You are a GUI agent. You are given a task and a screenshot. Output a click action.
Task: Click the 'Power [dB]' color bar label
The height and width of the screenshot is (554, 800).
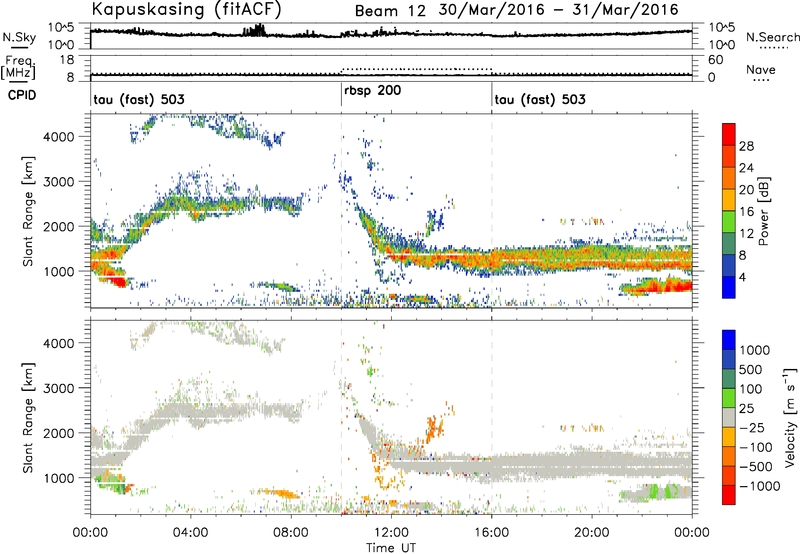click(x=763, y=211)
